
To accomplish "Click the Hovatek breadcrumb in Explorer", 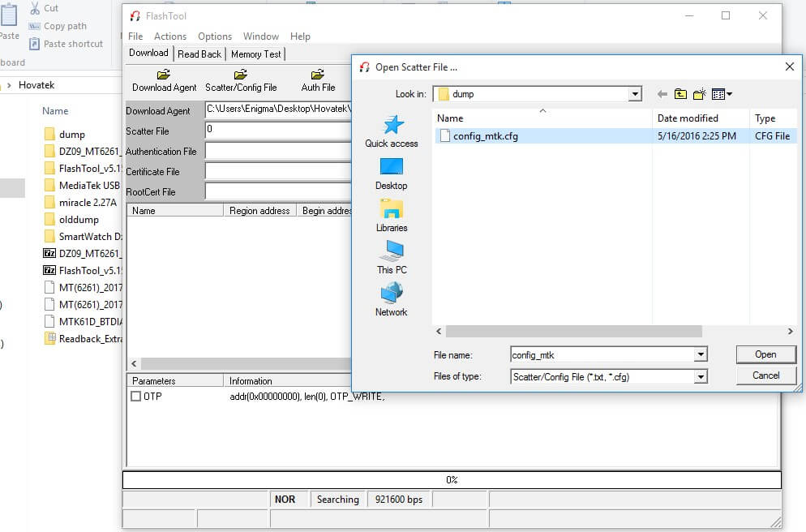I will 36,85.
